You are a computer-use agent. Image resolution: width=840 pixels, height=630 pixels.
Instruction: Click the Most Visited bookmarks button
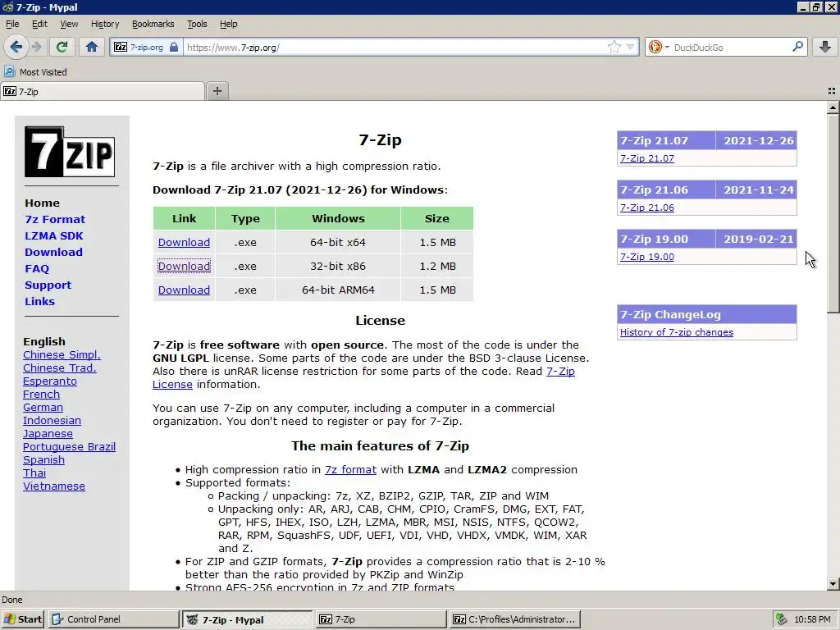pos(36,72)
